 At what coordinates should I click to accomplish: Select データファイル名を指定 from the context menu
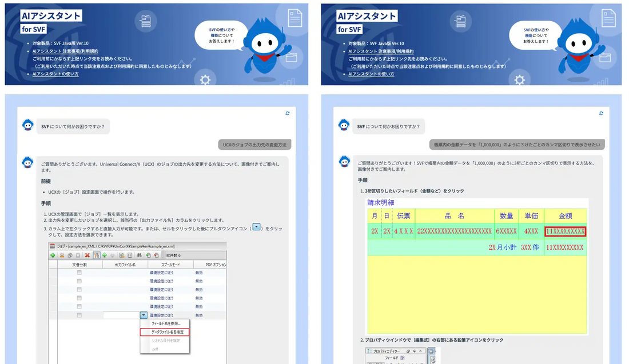[165, 331]
